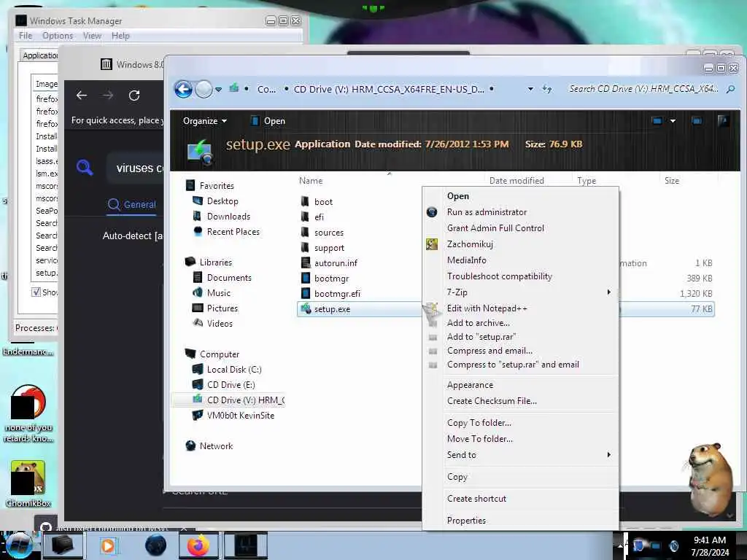Image resolution: width=747 pixels, height=560 pixels.
Task: Choose Create Checksum File...
Action: pyautogui.click(x=520, y=401)
